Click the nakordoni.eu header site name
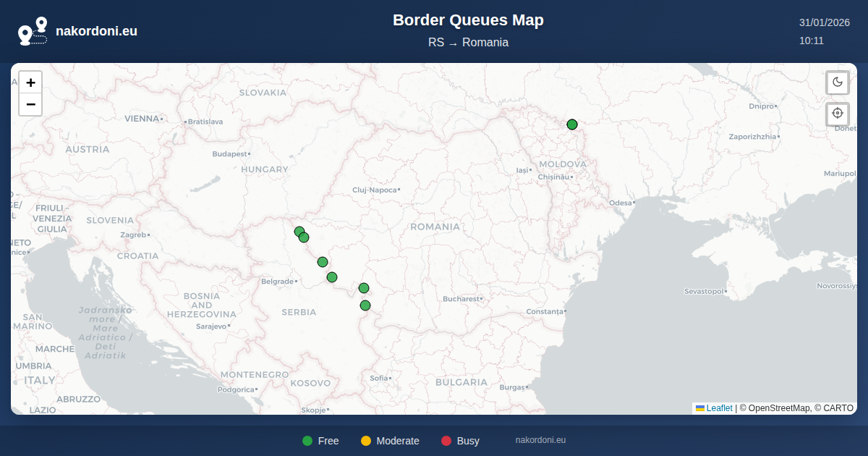The width and height of the screenshot is (868, 456). [x=96, y=31]
